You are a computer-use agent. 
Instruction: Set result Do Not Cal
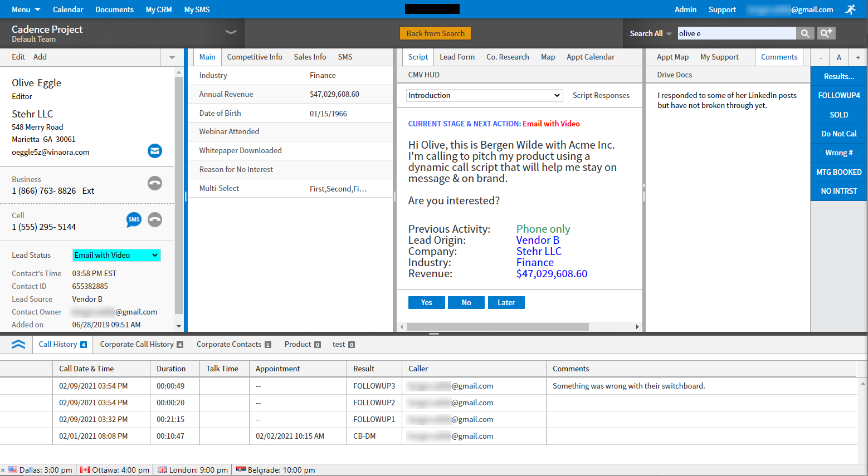click(x=838, y=134)
